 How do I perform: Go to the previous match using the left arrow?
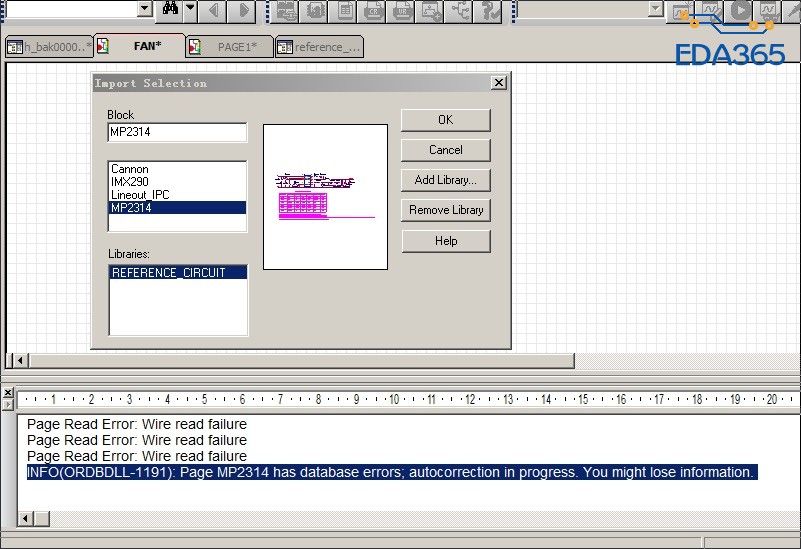213,10
